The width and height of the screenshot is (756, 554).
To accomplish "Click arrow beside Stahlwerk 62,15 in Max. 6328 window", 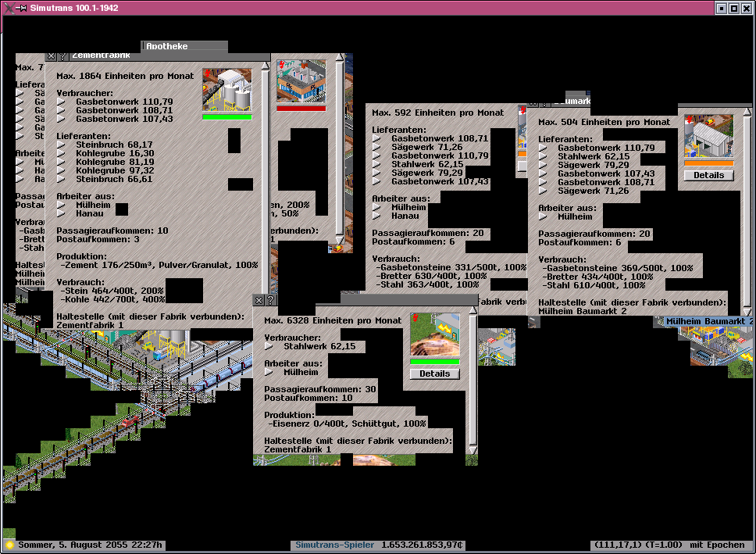I will tap(269, 346).
